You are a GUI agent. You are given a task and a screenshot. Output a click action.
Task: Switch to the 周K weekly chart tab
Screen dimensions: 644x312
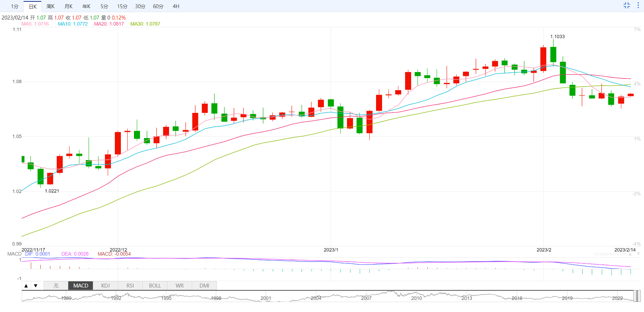click(x=50, y=6)
